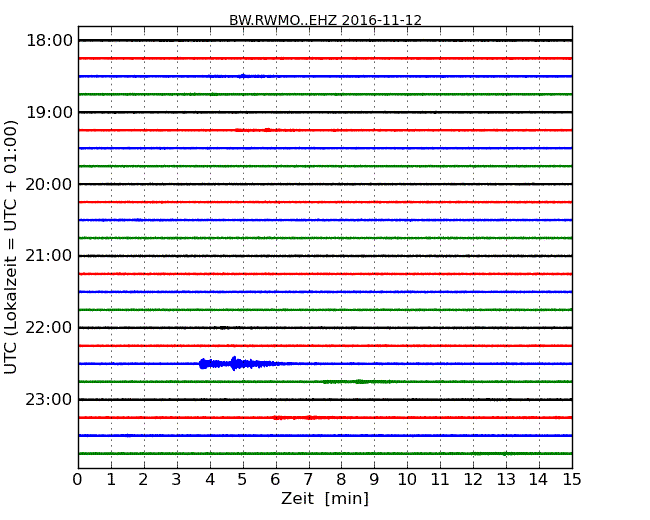The width and height of the screenshot is (650, 520).
Task: Click the x-axis tick label 6
Action: (275, 480)
